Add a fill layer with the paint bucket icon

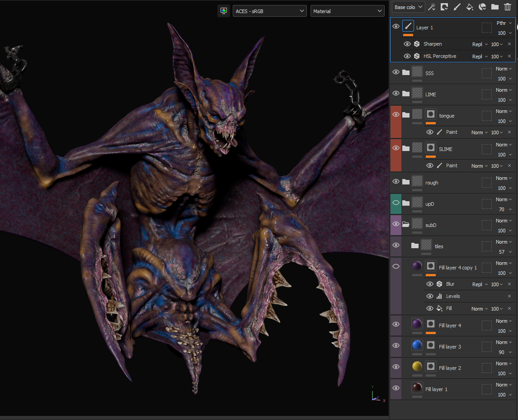[470, 7]
